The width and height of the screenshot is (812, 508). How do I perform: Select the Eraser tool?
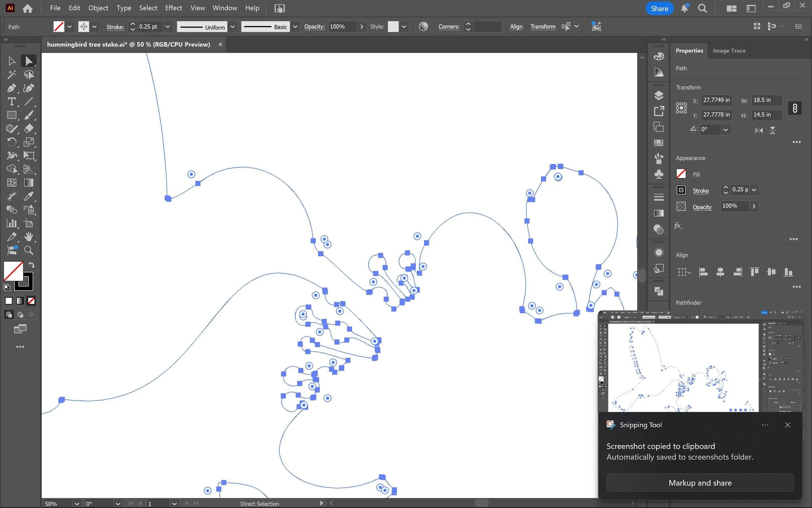29,128
